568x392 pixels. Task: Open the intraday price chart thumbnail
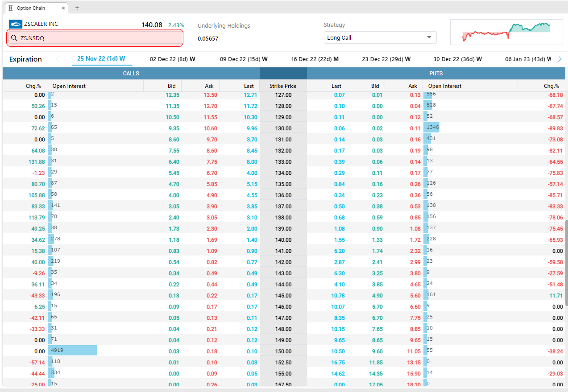click(x=506, y=32)
